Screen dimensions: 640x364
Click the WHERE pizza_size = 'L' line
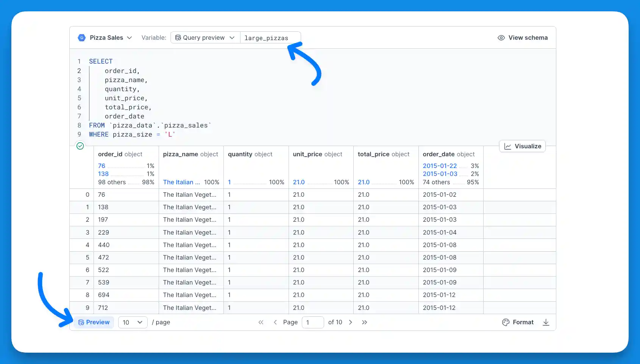132,134
